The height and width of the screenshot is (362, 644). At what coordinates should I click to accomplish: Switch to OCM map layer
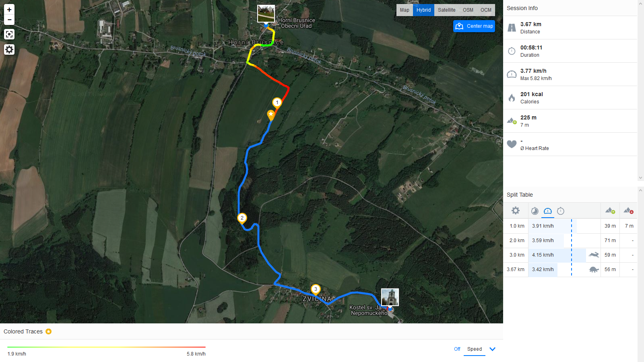(x=486, y=10)
